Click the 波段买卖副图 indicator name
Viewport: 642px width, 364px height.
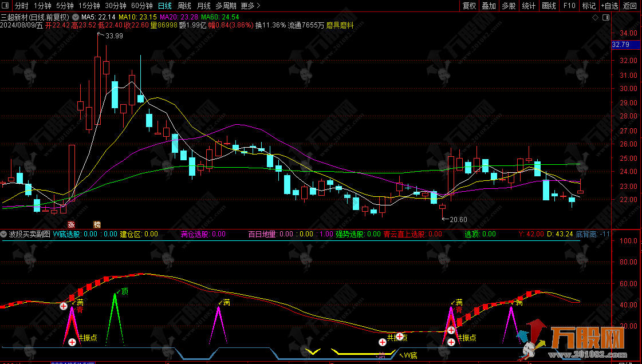coord(29,234)
